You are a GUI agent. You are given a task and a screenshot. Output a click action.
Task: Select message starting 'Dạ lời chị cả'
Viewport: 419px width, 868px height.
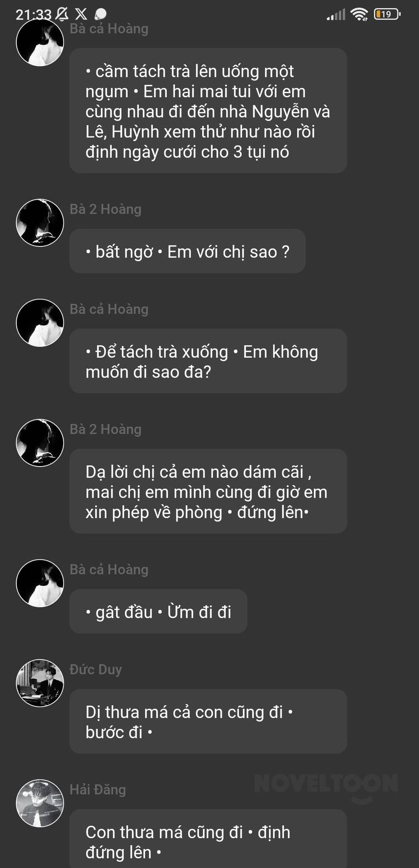tap(208, 491)
